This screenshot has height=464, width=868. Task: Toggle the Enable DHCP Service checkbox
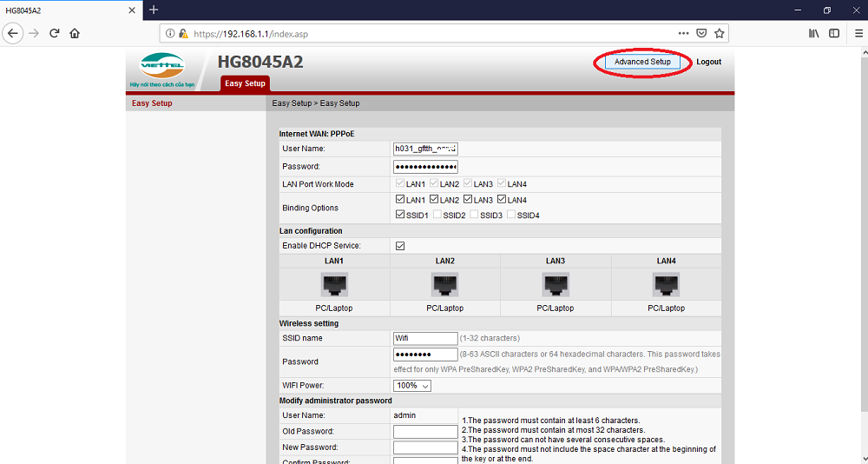click(400, 246)
